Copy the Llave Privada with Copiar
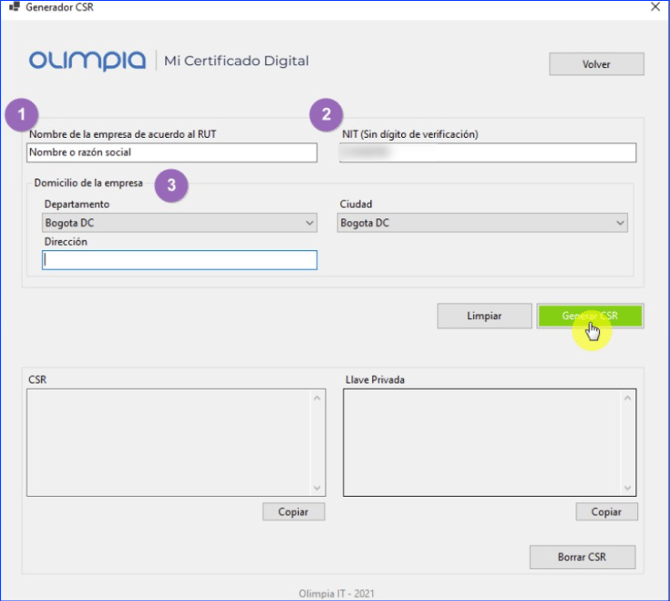 coord(606,511)
